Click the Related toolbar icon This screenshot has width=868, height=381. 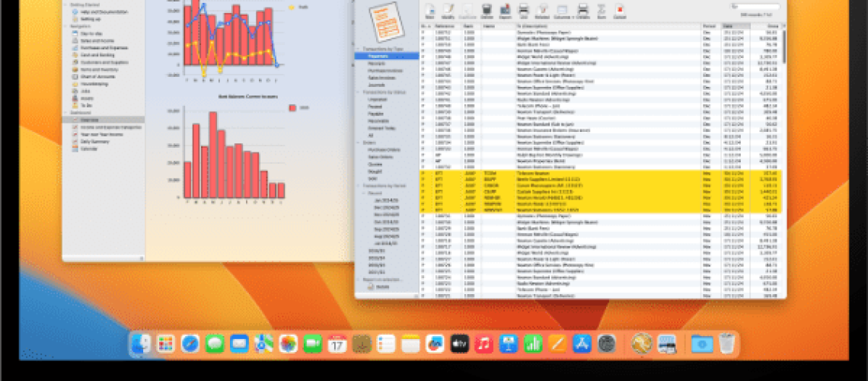[x=542, y=11]
